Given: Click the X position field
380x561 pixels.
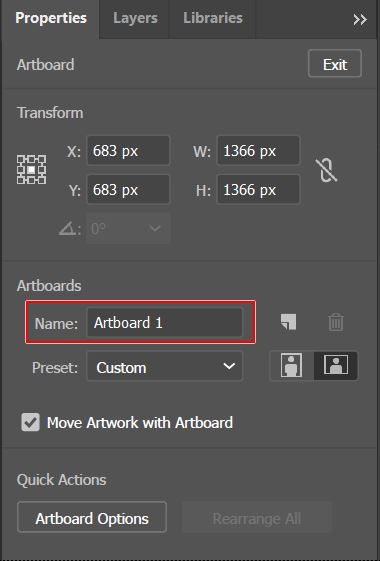Looking at the screenshot, I should [128, 151].
